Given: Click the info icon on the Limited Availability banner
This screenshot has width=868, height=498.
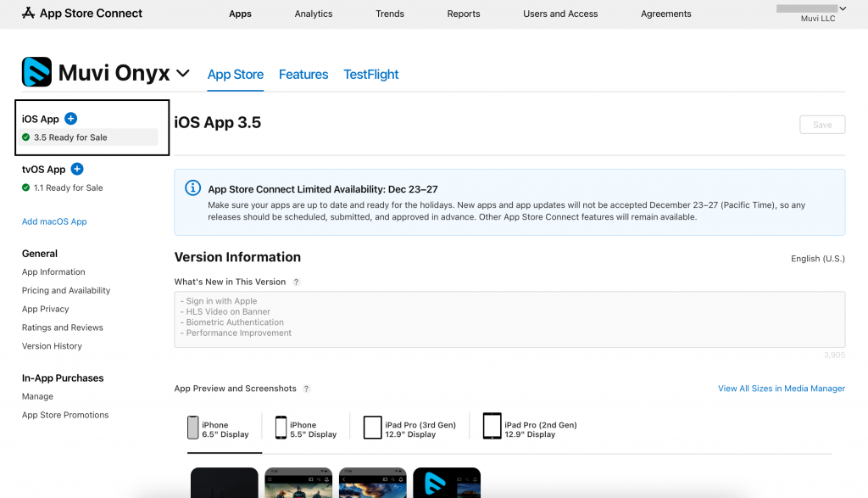Looking at the screenshot, I should [x=192, y=188].
